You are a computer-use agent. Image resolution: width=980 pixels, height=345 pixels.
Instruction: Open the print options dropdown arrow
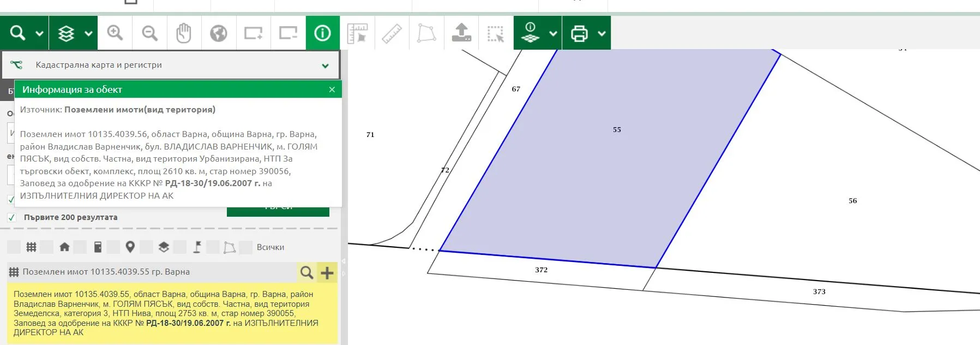(x=602, y=33)
